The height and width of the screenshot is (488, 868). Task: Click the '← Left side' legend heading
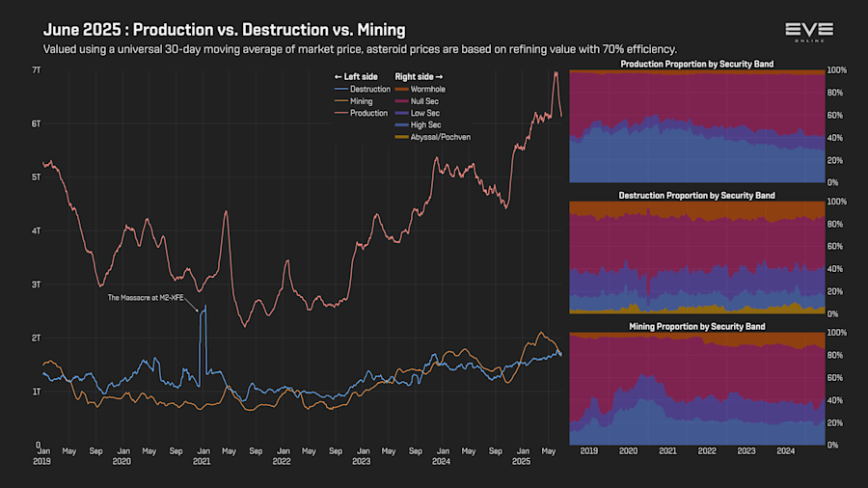[356, 77]
